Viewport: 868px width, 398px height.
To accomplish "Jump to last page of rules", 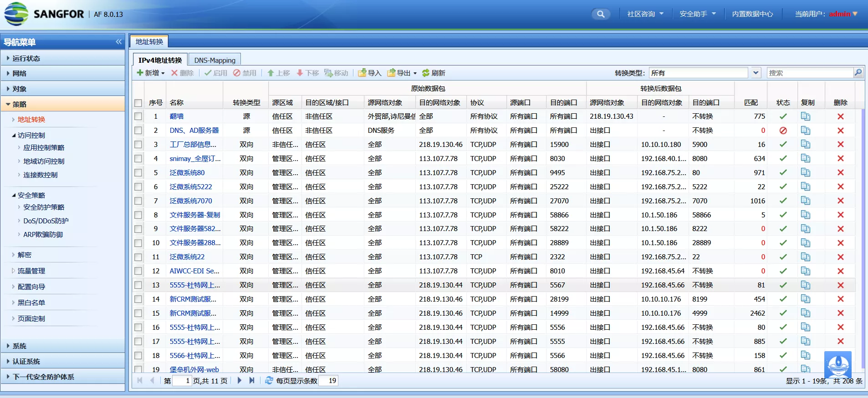I will [252, 381].
